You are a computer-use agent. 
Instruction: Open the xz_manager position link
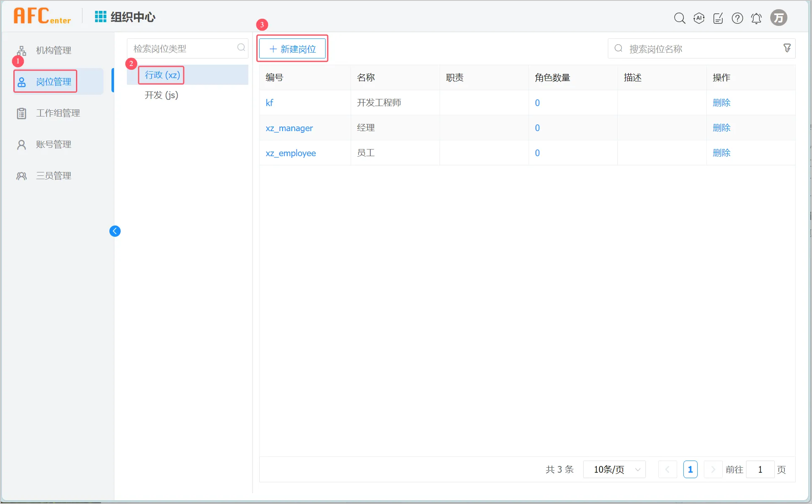(289, 128)
